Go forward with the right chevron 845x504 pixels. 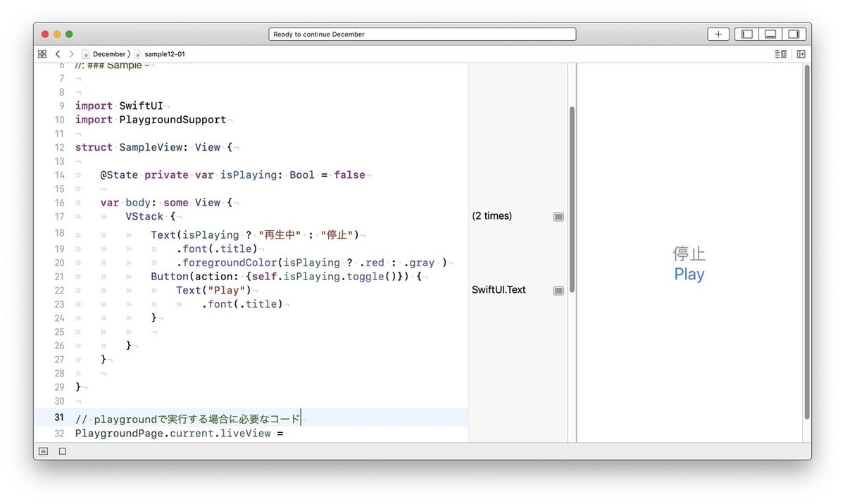coord(71,53)
